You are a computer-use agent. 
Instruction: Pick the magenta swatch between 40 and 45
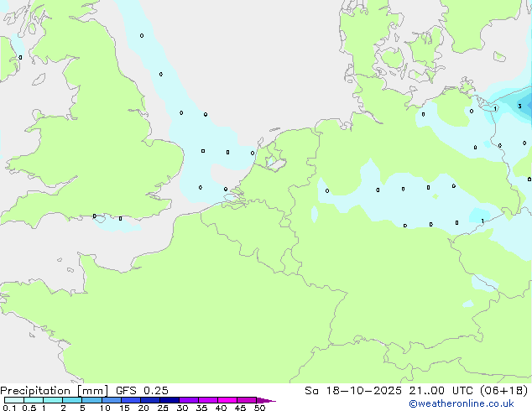tap(227, 400)
